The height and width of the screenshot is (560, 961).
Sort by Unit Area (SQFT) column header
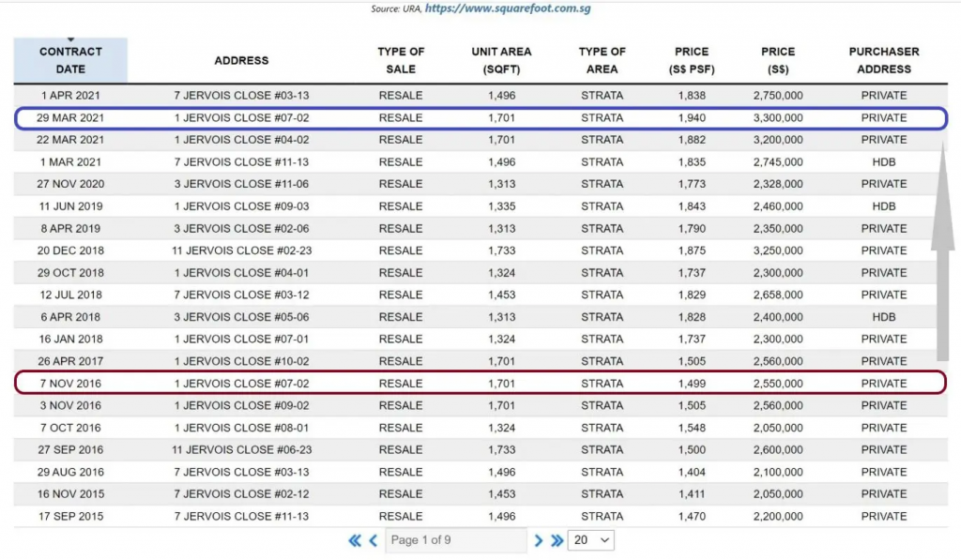pos(501,61)
